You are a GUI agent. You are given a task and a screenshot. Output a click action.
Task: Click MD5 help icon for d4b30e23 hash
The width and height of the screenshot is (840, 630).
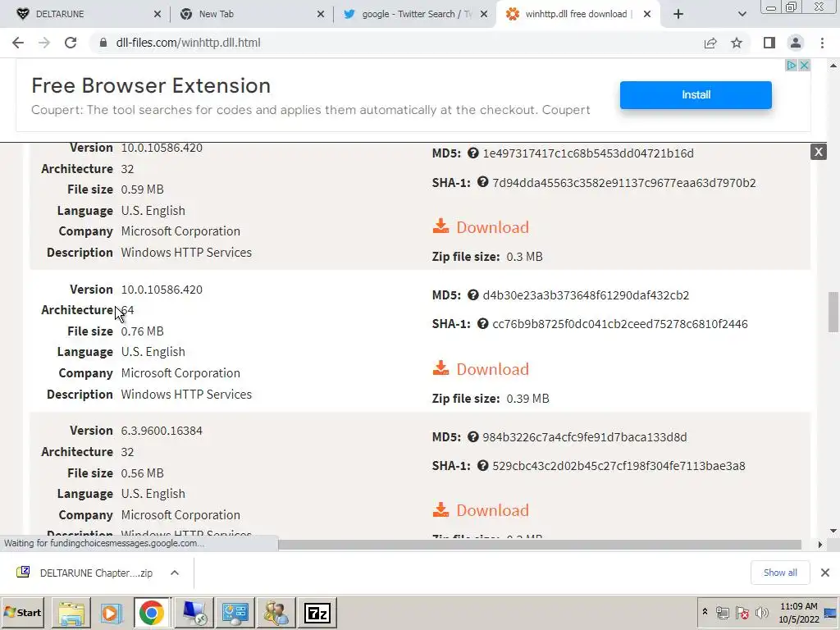pyautogui.click(x=472, y=295)
